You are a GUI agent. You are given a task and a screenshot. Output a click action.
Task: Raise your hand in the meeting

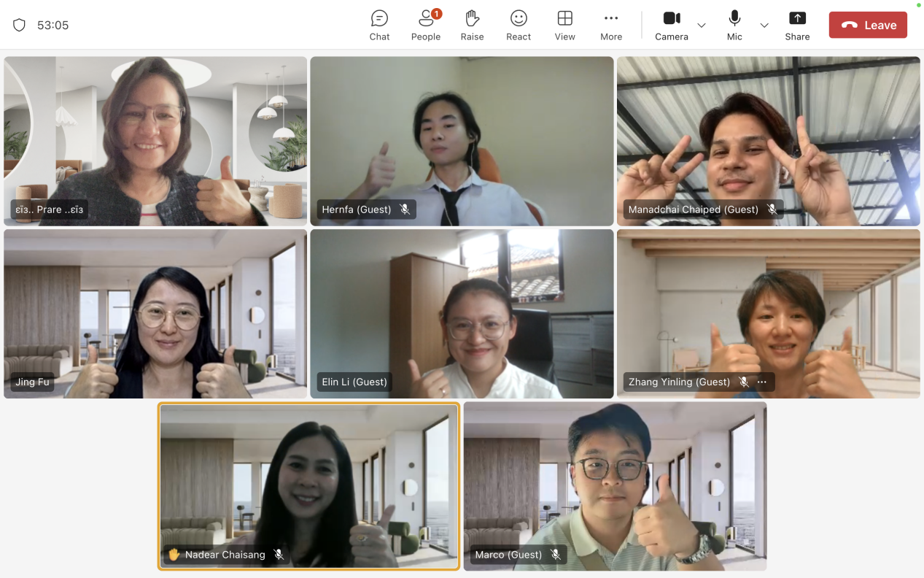click(472, 26)
